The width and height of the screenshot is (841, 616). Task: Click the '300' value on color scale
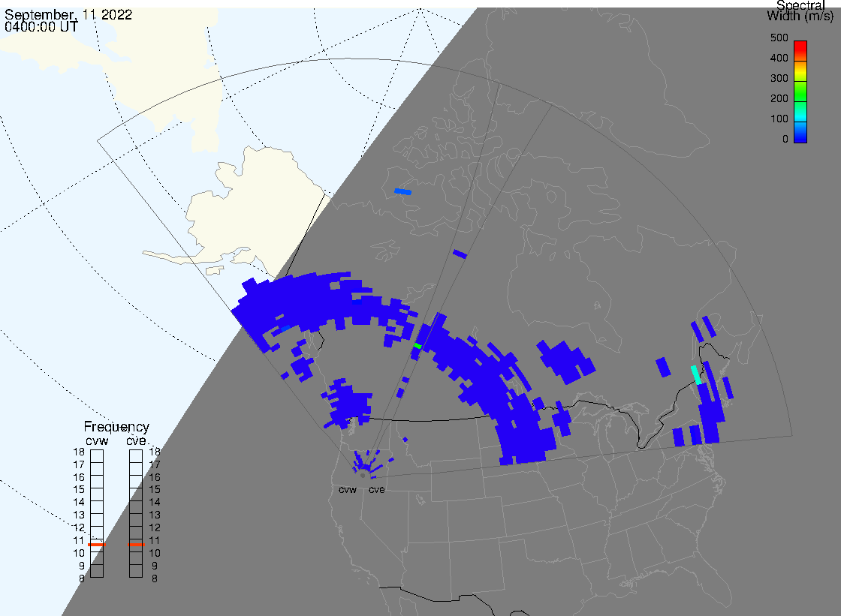point(779,78)
